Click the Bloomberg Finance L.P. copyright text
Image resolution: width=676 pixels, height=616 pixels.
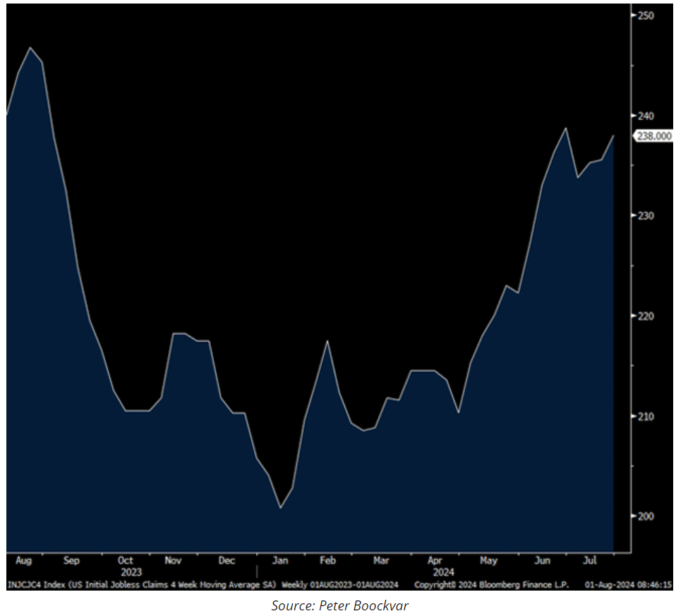[492, 586]
